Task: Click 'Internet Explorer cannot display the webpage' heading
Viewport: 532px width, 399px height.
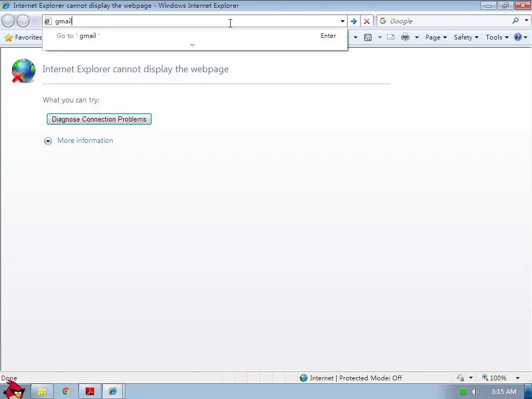Action: 136,69
